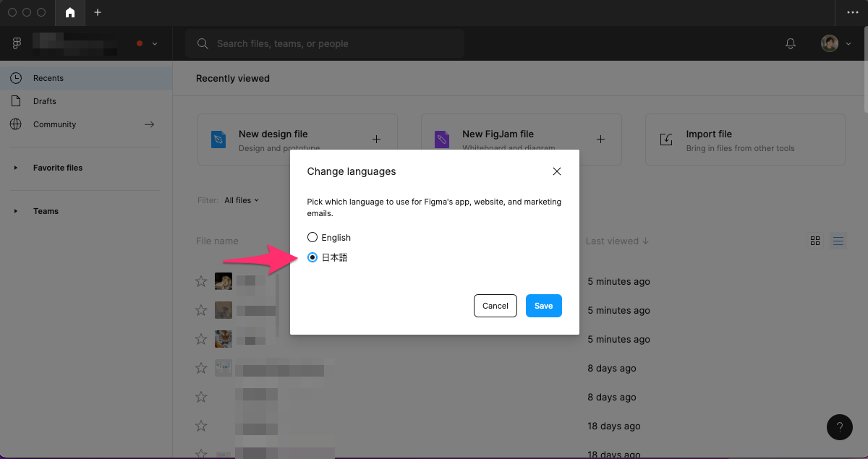Open the All files filter dropdown
The width and height of the screenshot is (868, 459).
[241, 200]
